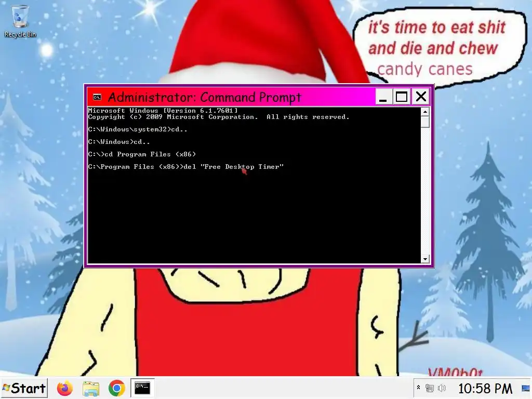This screenshot has height=399, width=532.
Task: Show hidden system tray icons
Action: tap(418, 388)
